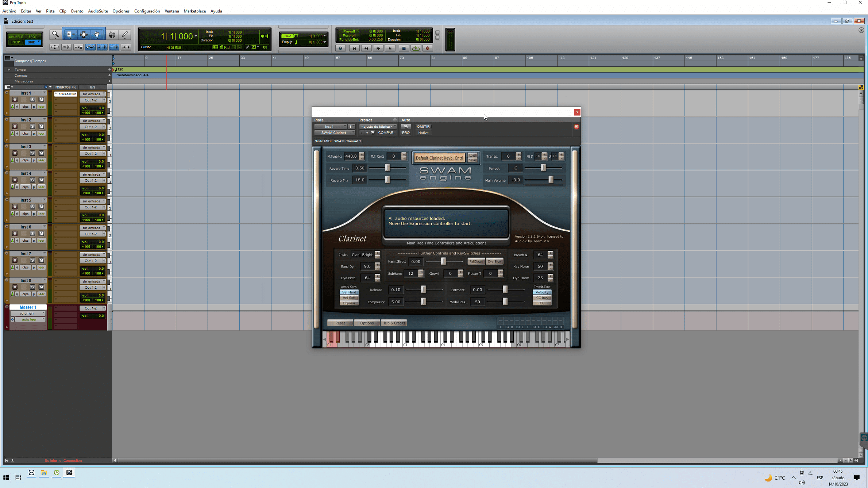
Task: Expand the Tempo ruler
Action: pos(9,69)
